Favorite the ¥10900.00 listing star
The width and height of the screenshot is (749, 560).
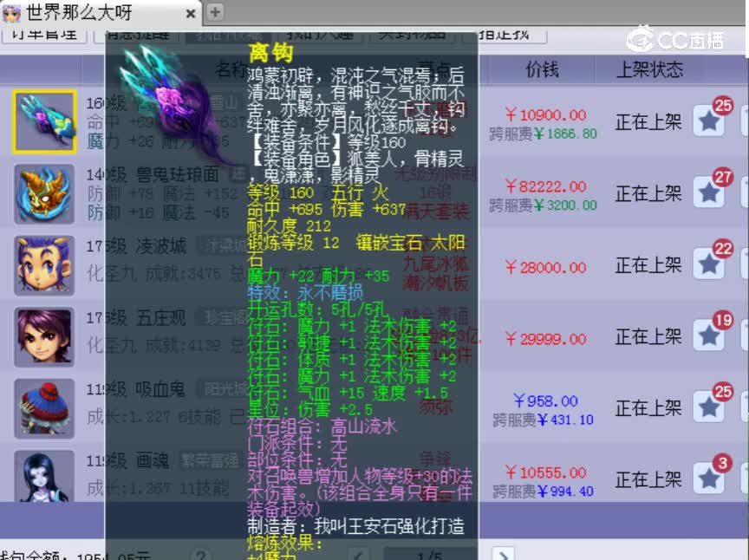[x=709, y=121]
